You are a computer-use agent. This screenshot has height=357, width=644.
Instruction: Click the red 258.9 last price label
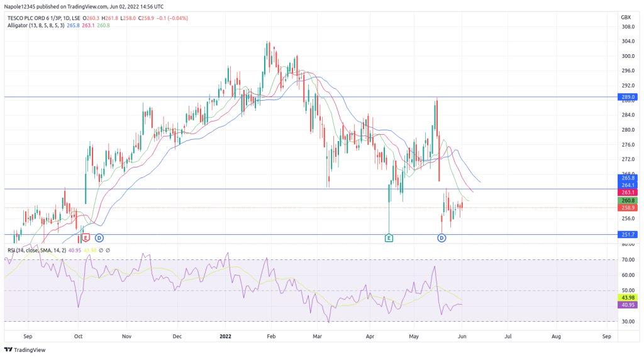pyautogui.click(x=628, y=208)
